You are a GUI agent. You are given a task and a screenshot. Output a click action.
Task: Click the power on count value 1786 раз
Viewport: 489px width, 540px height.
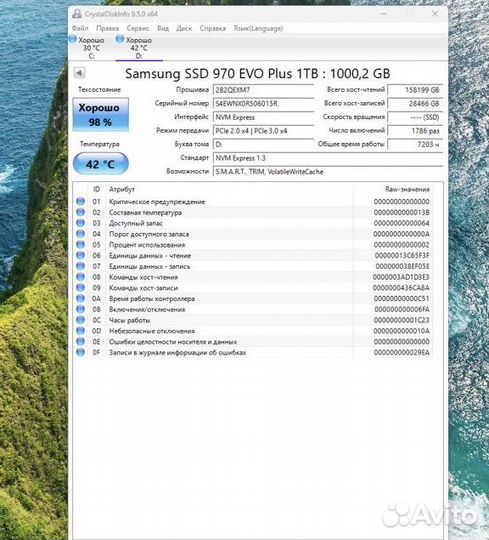tap(415, 131)
